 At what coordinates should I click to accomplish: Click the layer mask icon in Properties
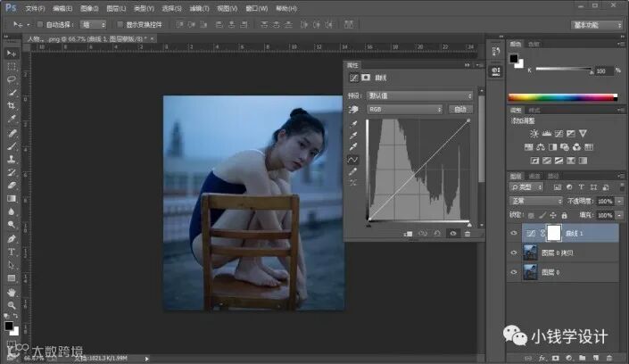pyautogui.click(x=366, y=78)
